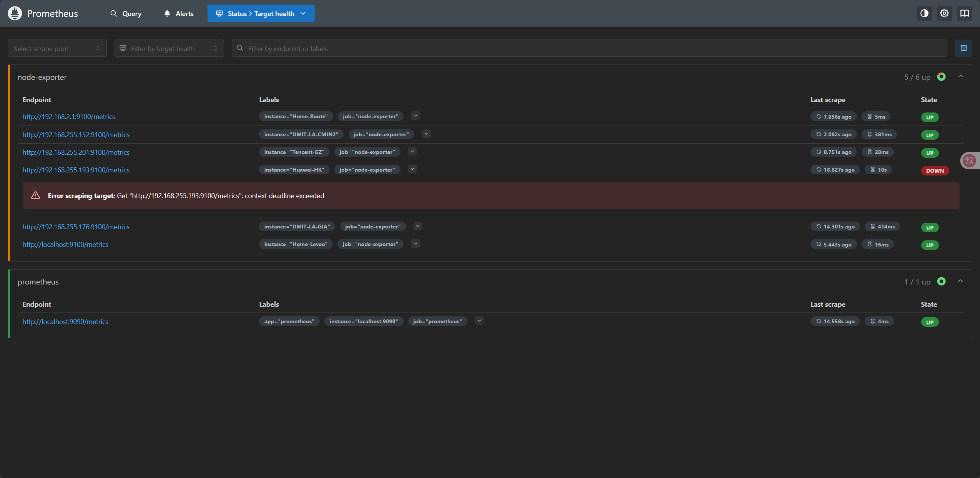Collapse the node-exporter pool

(x=960, y=76)
